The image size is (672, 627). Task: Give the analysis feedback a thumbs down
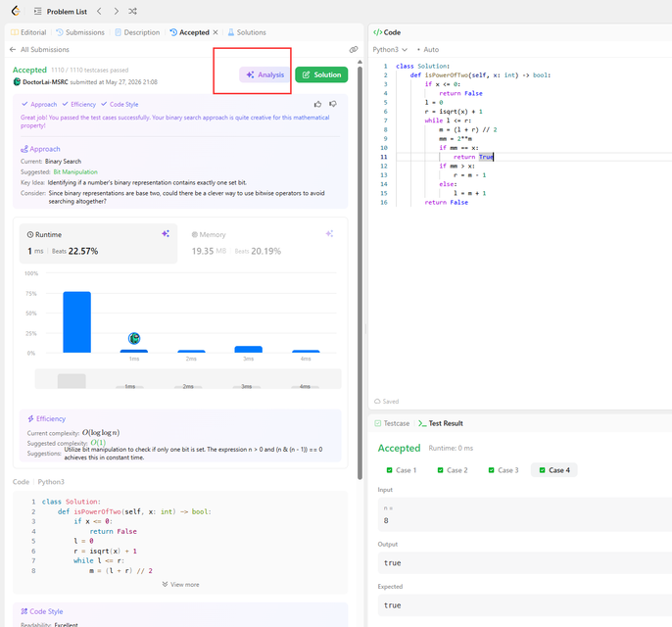333,104
